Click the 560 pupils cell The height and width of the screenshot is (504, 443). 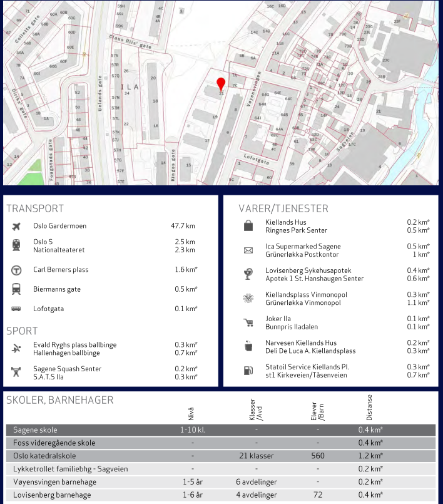318,456
